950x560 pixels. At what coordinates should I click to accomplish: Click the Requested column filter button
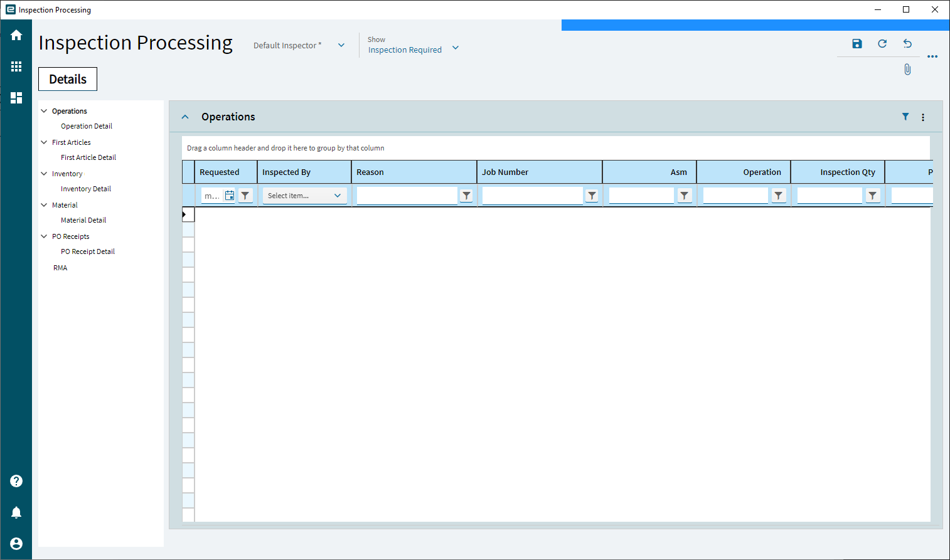coord(245,196)
